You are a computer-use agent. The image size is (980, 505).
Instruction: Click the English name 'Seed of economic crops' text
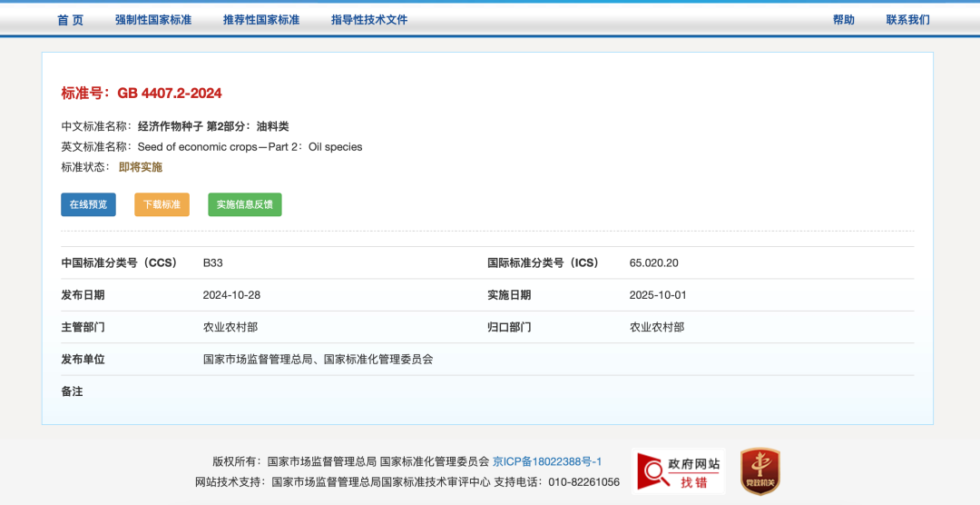click(x=250, y=146)
